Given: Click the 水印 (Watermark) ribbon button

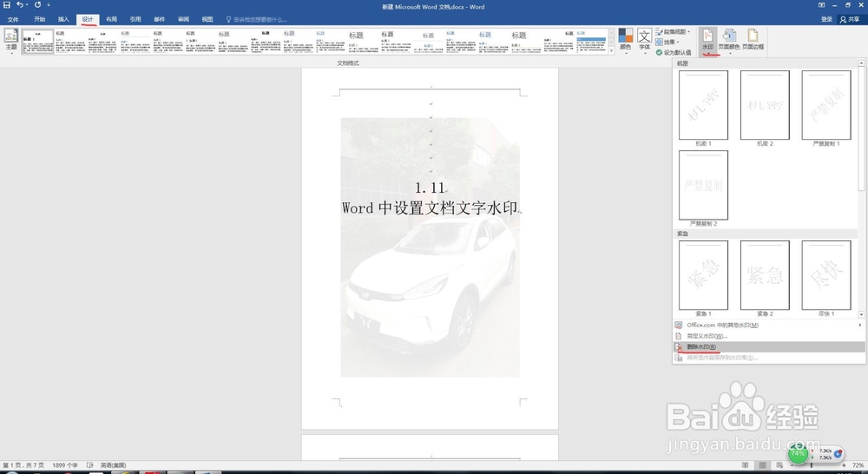Looking at the screenshot, I should coord(707,41).
